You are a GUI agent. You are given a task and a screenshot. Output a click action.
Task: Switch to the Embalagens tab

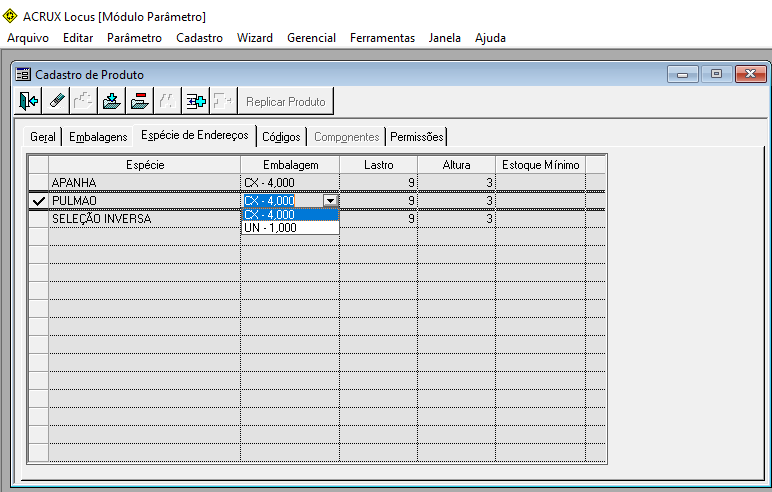point(98,136)
